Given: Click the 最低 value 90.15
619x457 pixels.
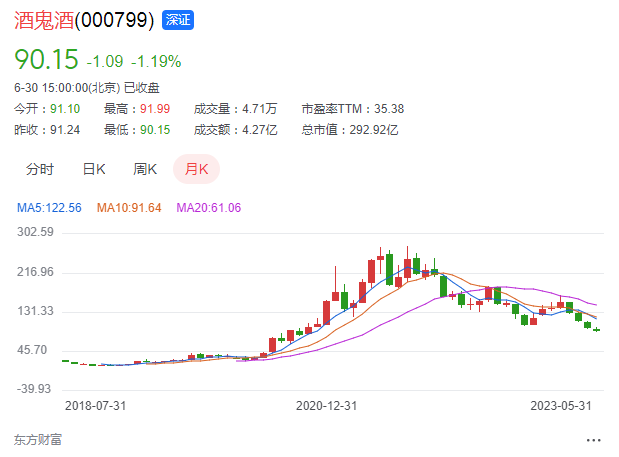Looking at the screenshot, I should click(155, 130).
